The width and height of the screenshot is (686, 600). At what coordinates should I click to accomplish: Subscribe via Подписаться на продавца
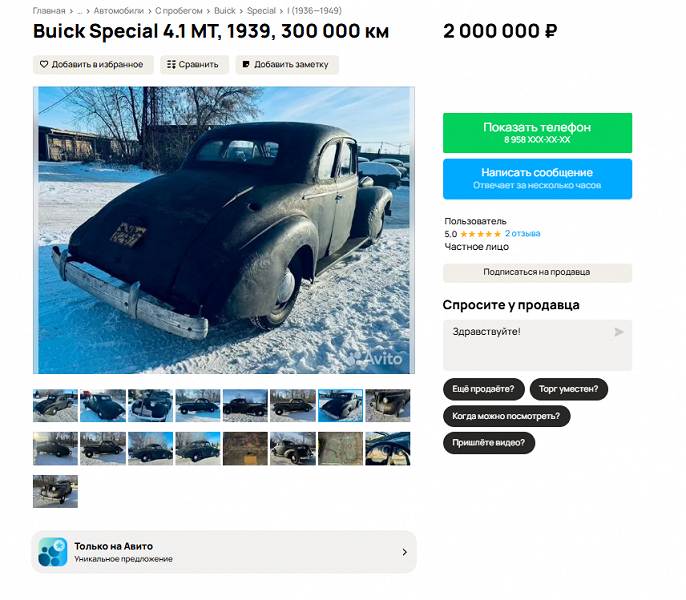(x=537, y=273)
